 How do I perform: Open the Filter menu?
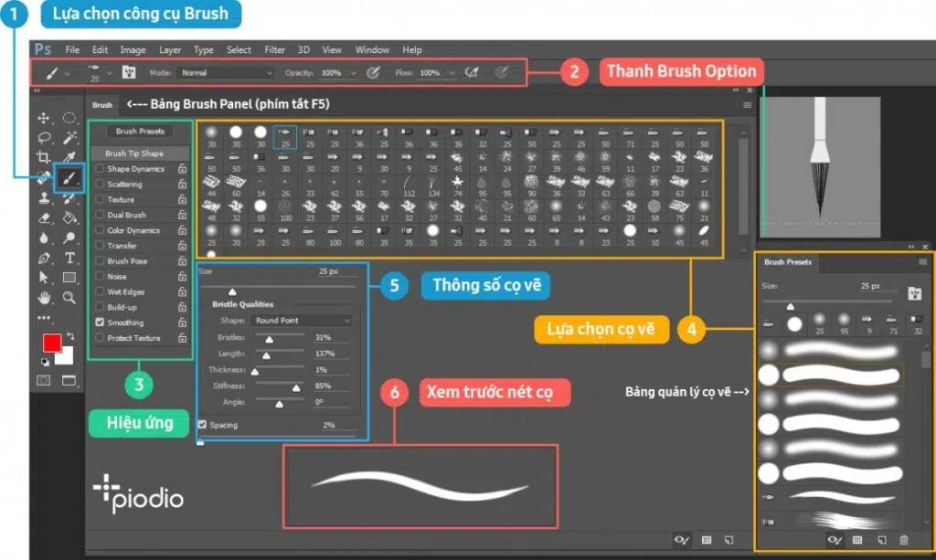274,49
